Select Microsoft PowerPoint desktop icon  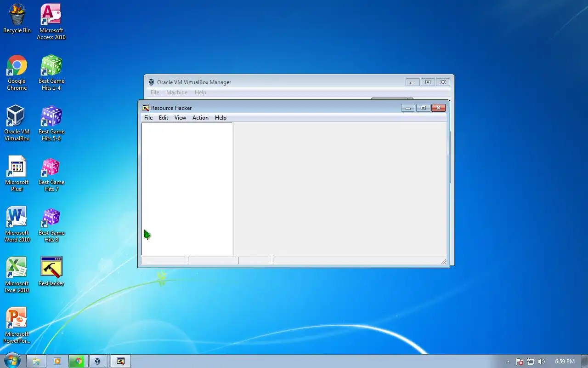(17, 325)
